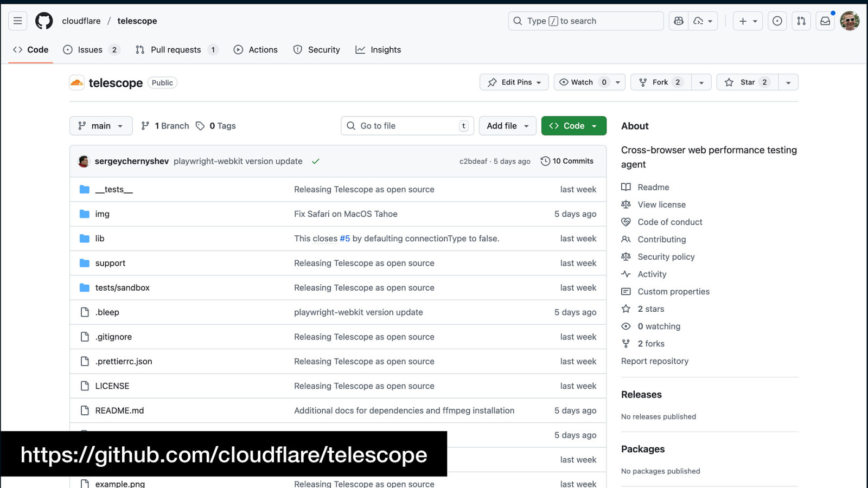Screen dimensions: 868x488
Task: Open the issues icon in top header
Action: (777, 21)
